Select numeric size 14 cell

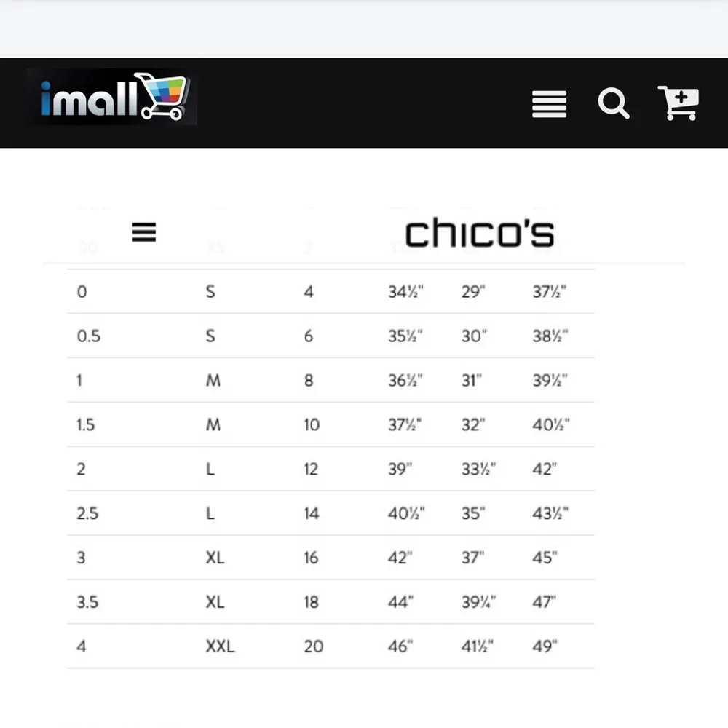coord(312,513)
